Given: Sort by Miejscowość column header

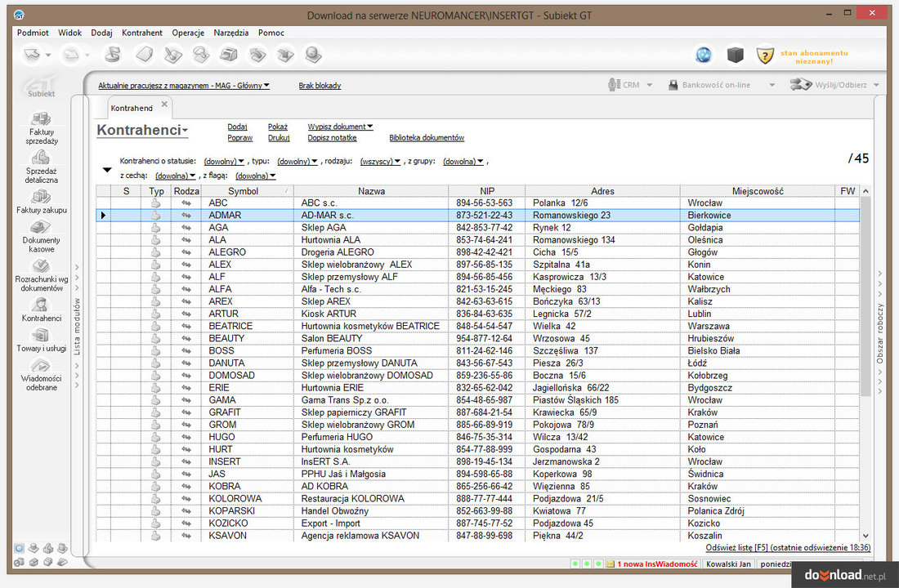Looking at the screenshot, I should click(x=758, y=191).
